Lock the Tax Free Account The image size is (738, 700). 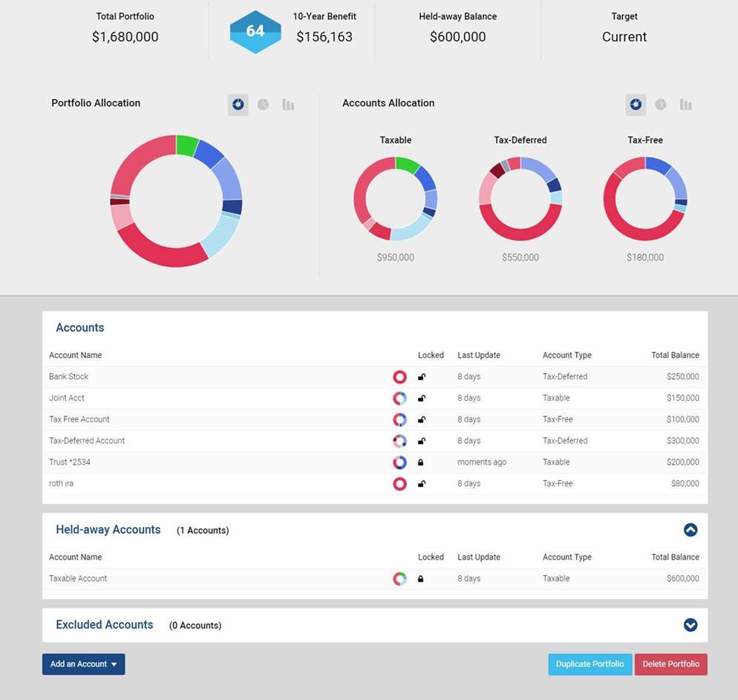tap(422, 419)
